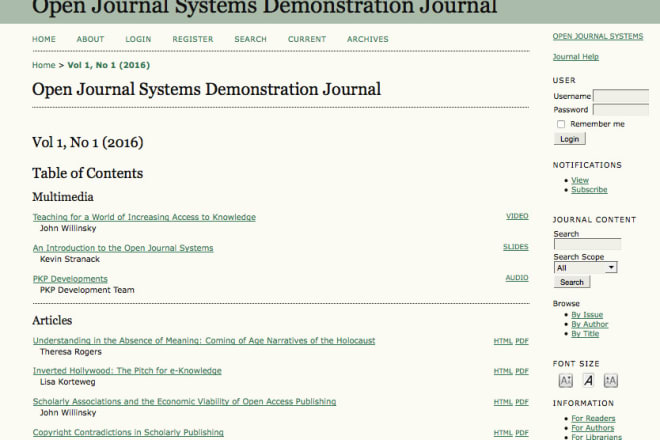Focus the Username field

click(621, 96)
